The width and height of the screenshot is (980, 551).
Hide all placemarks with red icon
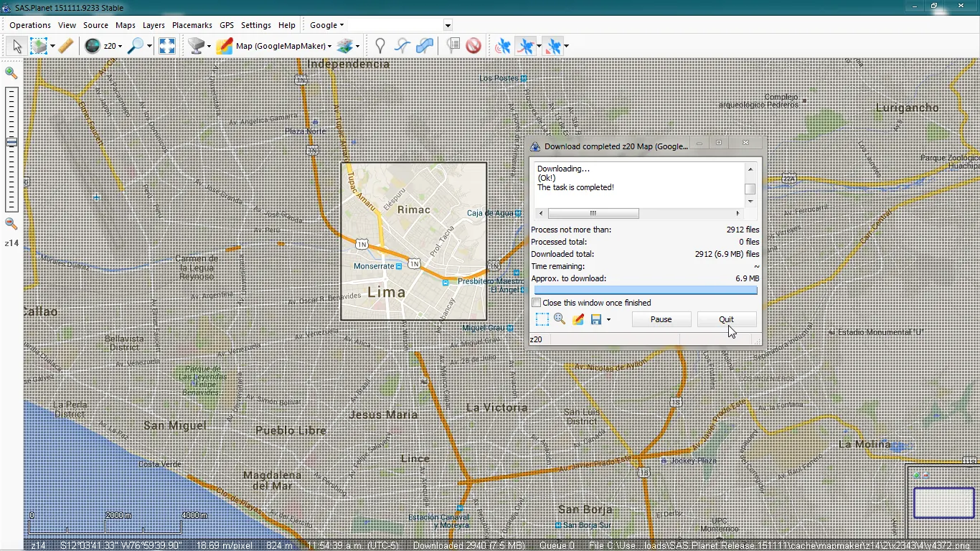pyautogui.click(x=473, y=46)
